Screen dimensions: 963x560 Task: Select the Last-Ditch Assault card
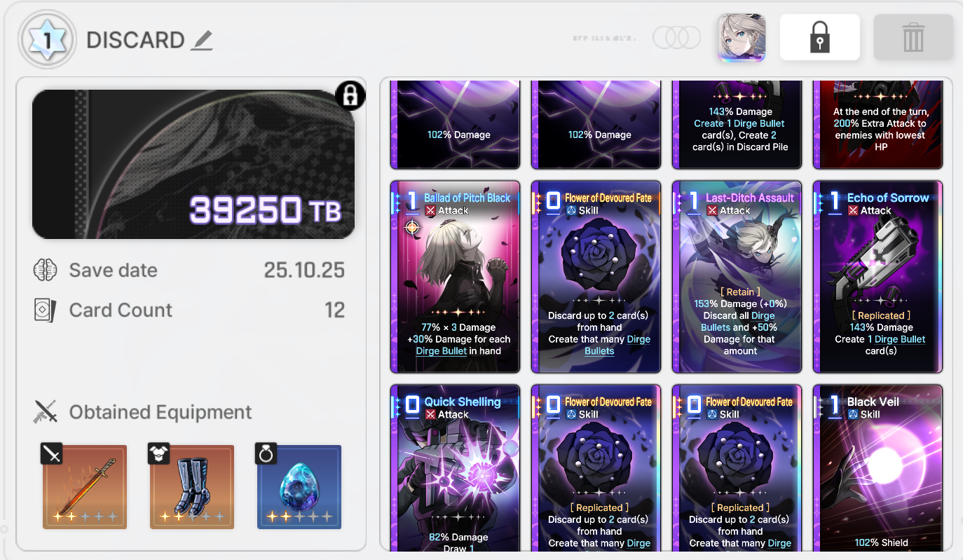(737, 277)
